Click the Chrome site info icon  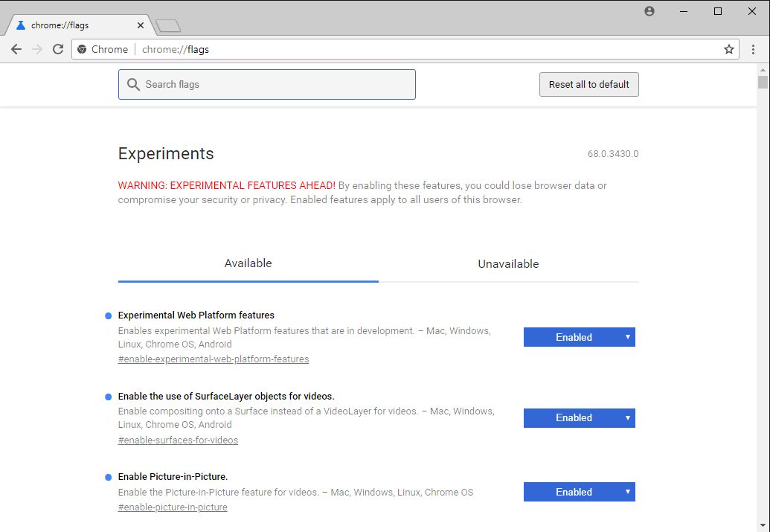pos(82,49)
